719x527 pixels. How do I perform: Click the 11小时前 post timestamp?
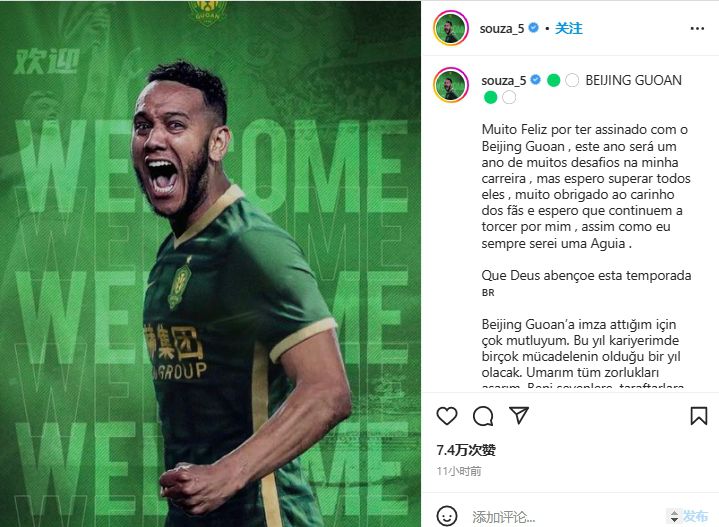[x=459, y=471]
